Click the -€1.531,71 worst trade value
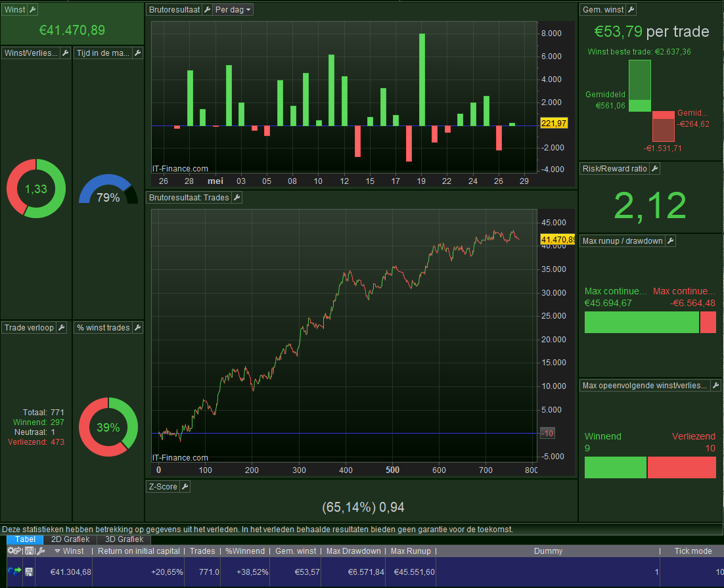Viewport: 724px width, 588px height. (663, 148)
